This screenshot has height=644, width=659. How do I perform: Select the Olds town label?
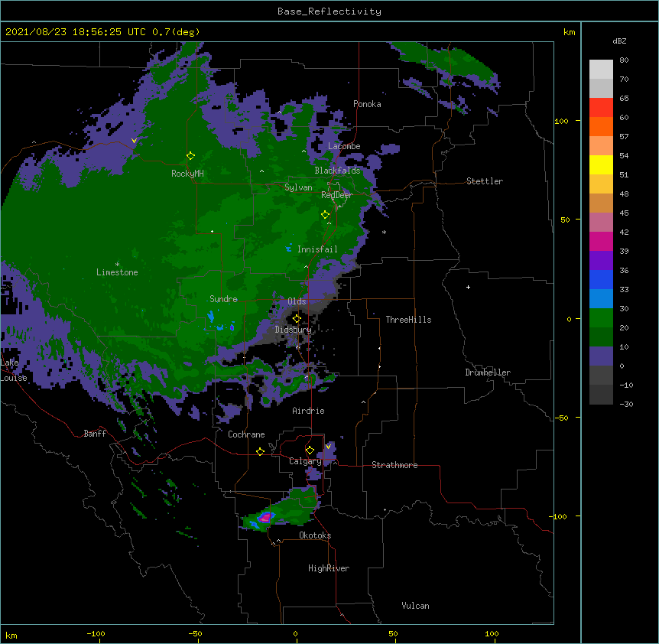pos(297,301)
